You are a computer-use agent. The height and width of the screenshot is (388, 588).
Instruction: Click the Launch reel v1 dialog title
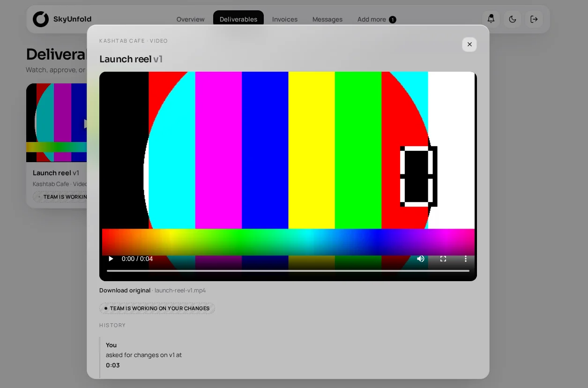click(x=131, y=59)
